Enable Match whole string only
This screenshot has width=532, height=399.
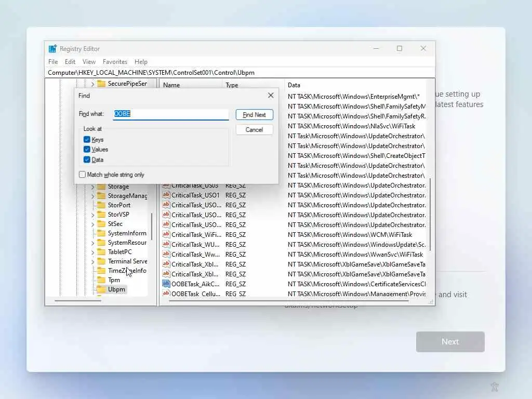click(82, 175)
